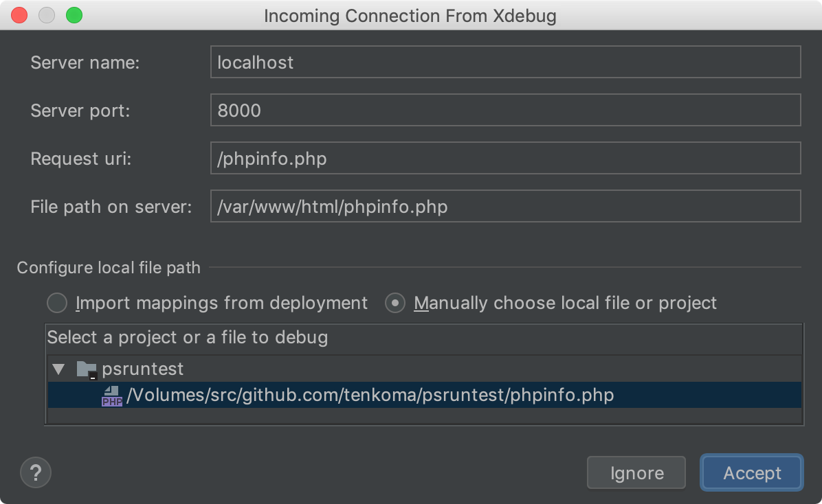The width and height of the screenshot is (822, 504).
Task: Click into the Request uri field
Action: (505, 159)
